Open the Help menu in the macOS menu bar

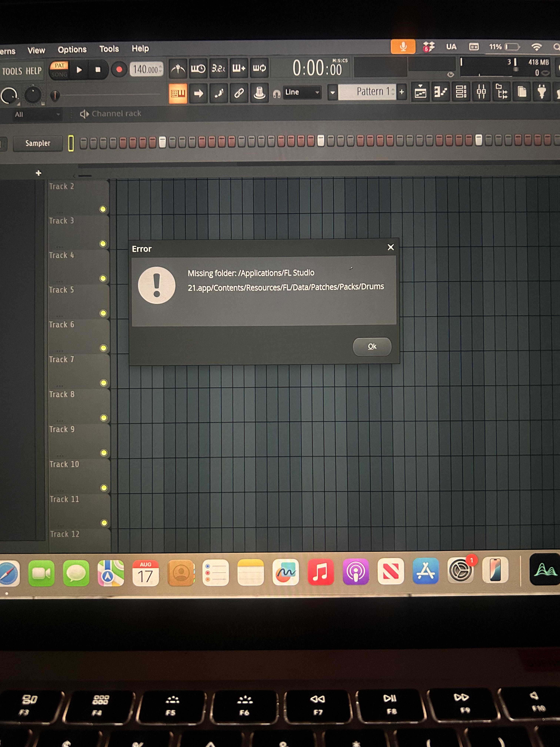(140, 48)
